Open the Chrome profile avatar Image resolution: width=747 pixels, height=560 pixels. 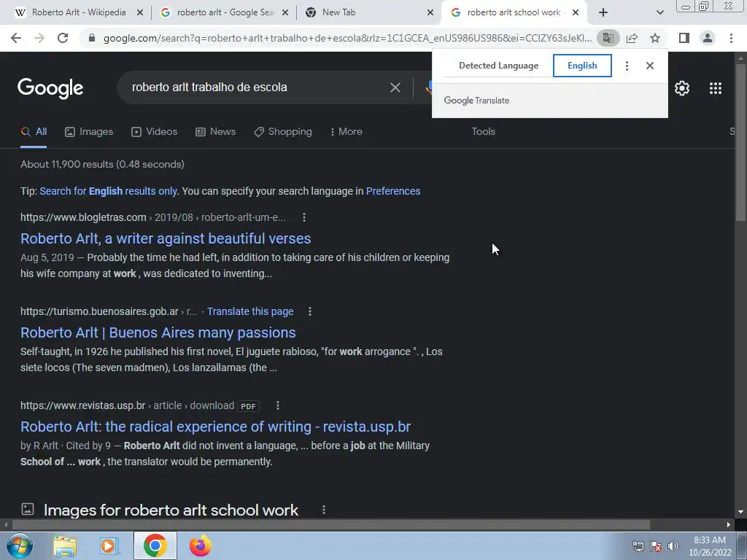708,38
